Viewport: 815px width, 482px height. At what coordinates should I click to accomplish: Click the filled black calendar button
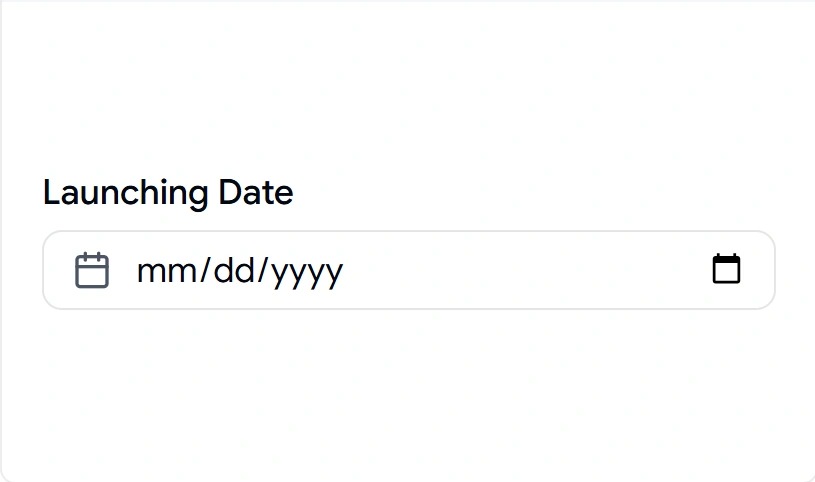coord(726,269)
